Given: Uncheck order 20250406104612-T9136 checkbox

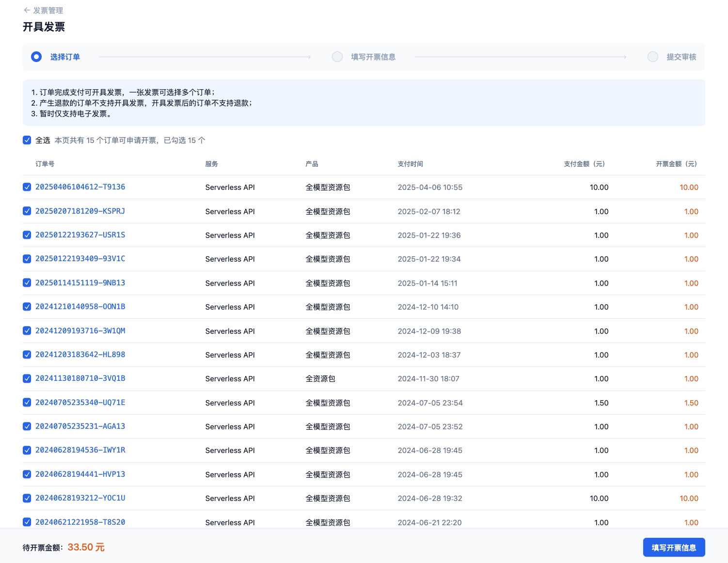Looking at the screenshot, I should (x=27, y=187).
